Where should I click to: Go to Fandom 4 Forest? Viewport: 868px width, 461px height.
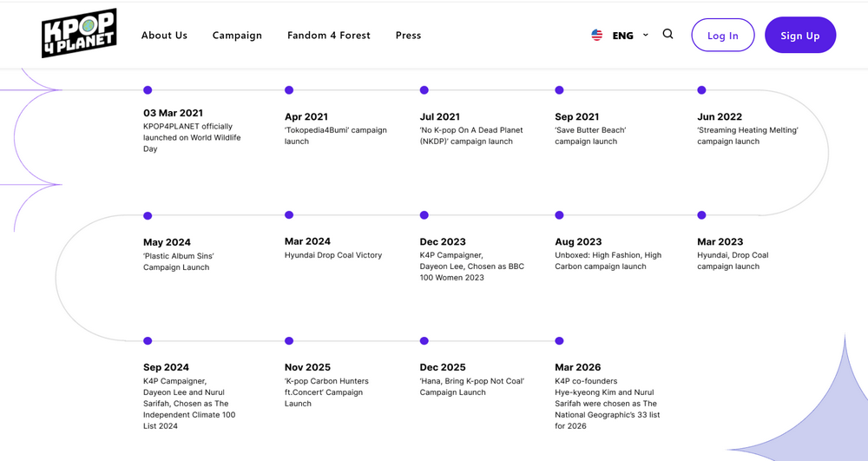click(329, 36)
